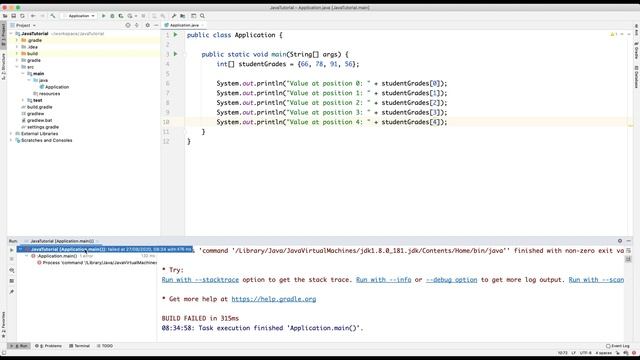Select the Application class in project tree
Screen dimensions: 640x360
click(57, 87)
